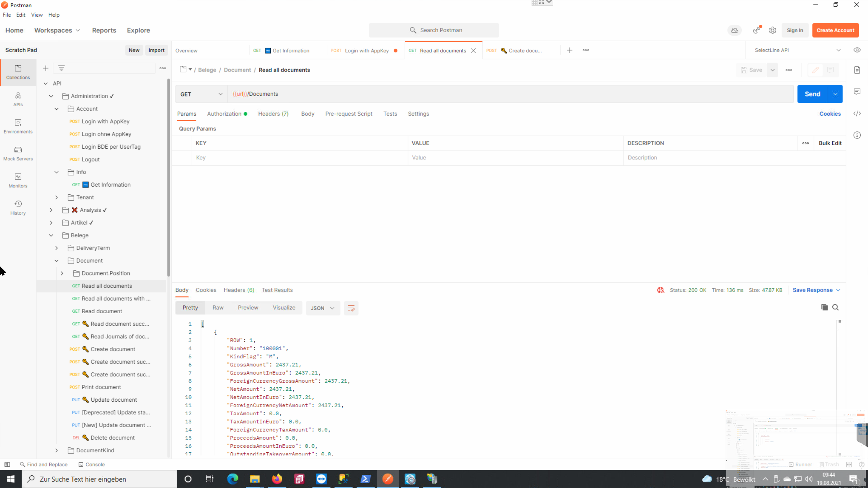Open the Collections sidebar panel
The image size is (868, 488).
[18, 72]
